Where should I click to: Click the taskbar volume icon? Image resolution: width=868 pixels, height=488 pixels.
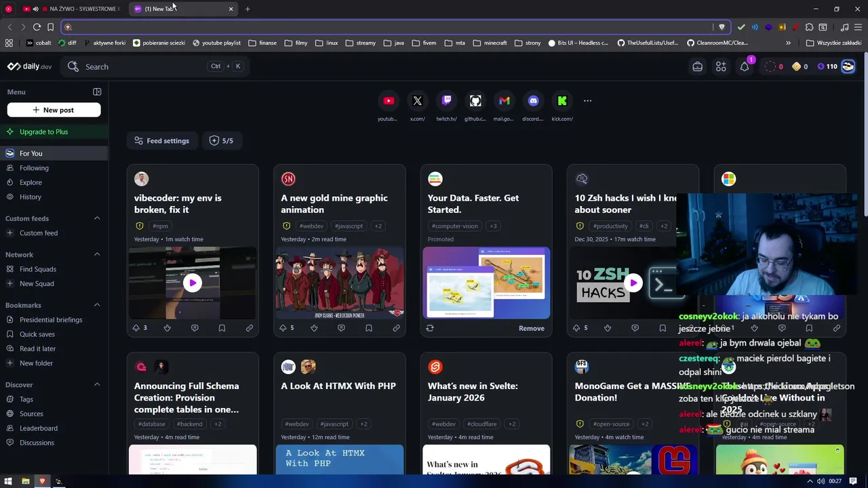[821, 481]
